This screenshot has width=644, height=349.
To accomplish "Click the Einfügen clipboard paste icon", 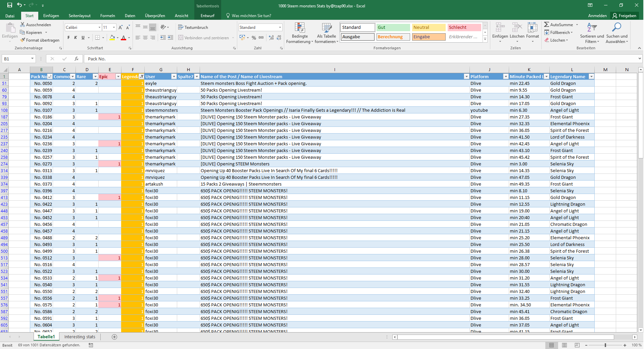I will (x=10, y=28).
